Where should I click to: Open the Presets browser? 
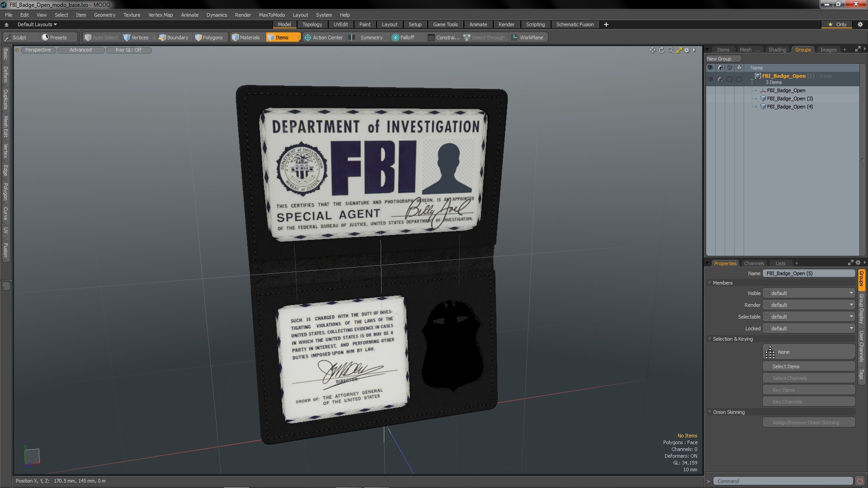click(58, 38)
